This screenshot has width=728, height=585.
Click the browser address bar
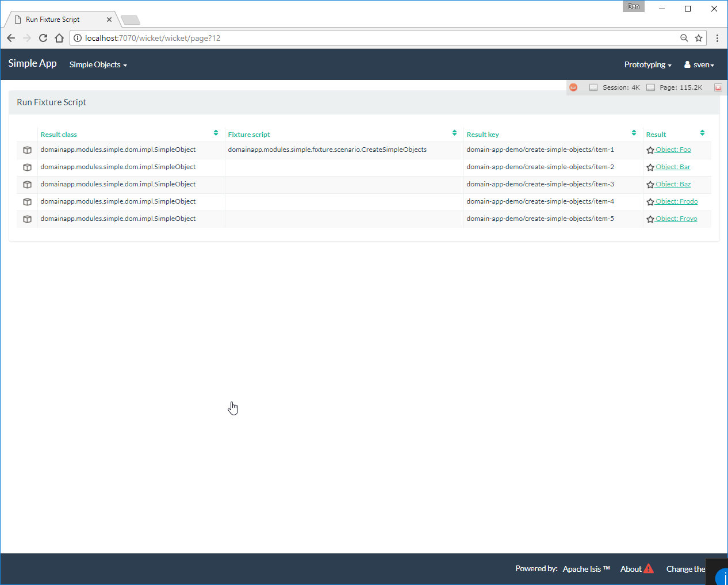(374, 38)
